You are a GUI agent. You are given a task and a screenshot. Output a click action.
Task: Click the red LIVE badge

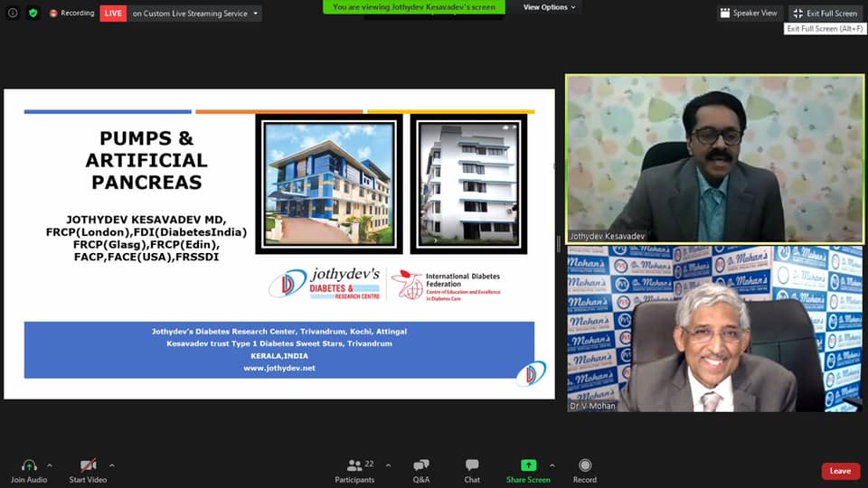(x=113, y=14)
